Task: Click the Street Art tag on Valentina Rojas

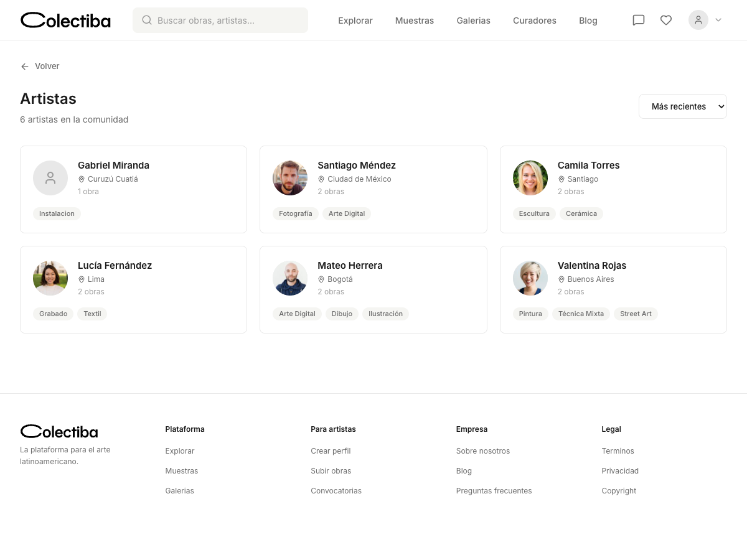Action: (636, 314)
